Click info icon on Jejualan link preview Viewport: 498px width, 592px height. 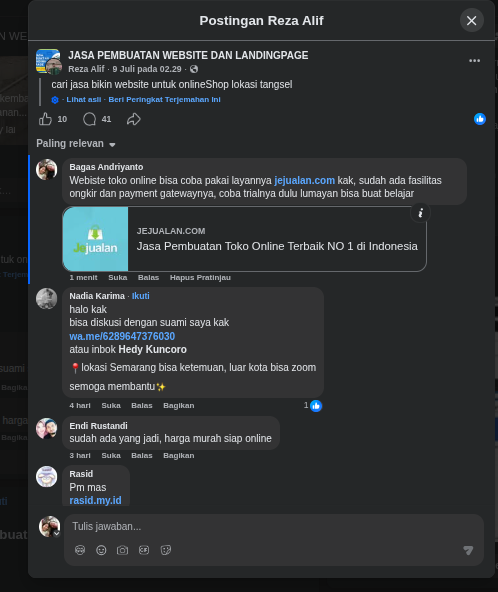420,213
